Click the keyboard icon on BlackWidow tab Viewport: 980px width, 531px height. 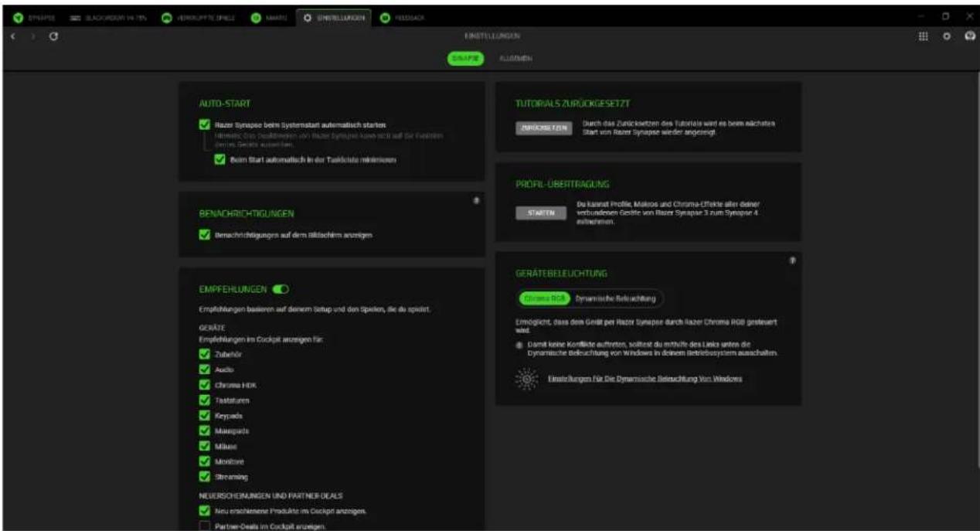pyautogui.click(x=75, y=17)
